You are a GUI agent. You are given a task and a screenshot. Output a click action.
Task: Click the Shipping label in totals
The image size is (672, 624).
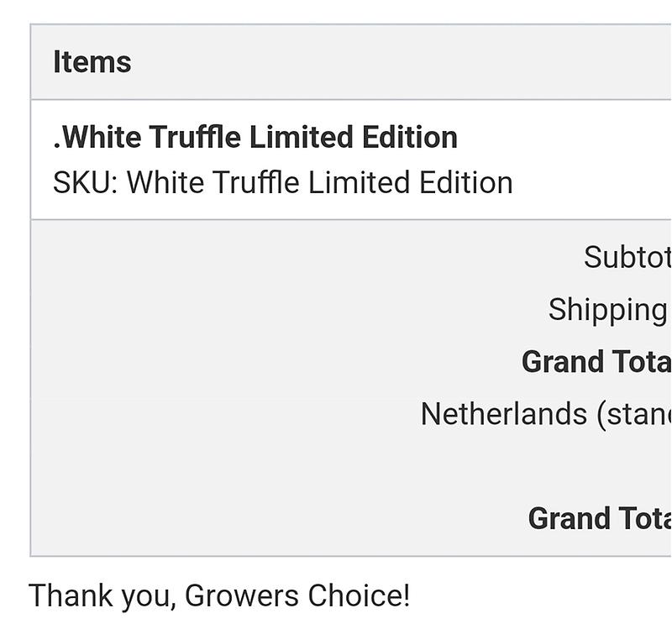[607, 309]
